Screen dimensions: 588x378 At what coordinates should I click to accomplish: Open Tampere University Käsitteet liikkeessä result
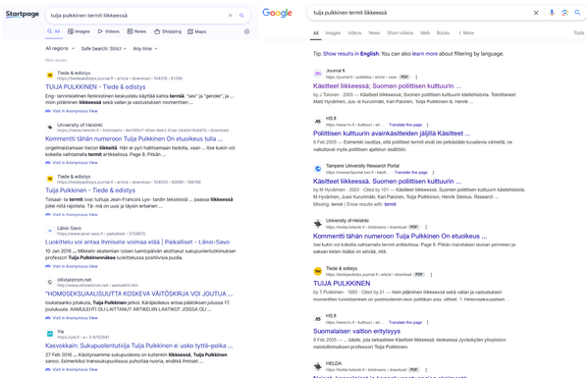click(387, 181)
